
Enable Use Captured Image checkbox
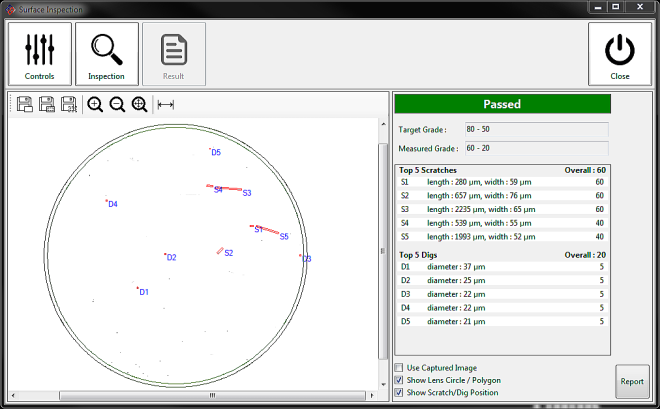[400, 368]
